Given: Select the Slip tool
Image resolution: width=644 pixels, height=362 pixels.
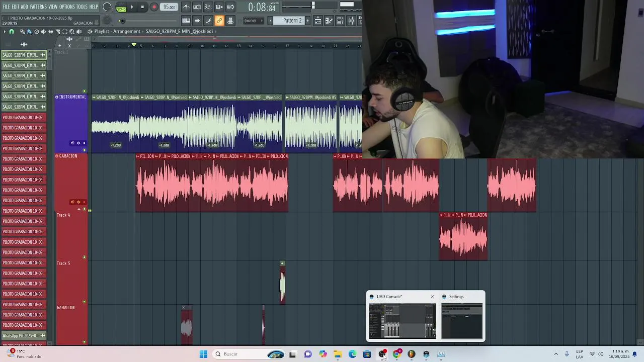Looking at the screenshot, I should pyautogui.click(x=51, y=32).
